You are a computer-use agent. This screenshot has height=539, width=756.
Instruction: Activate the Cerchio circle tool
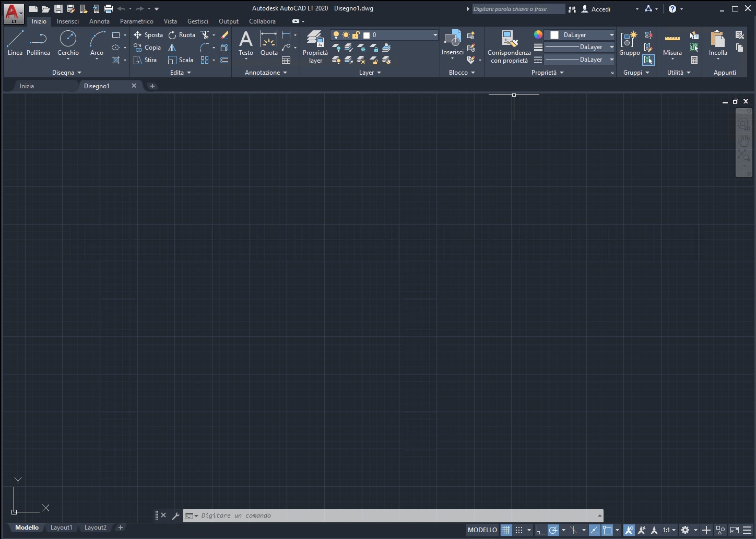(68, 43)
